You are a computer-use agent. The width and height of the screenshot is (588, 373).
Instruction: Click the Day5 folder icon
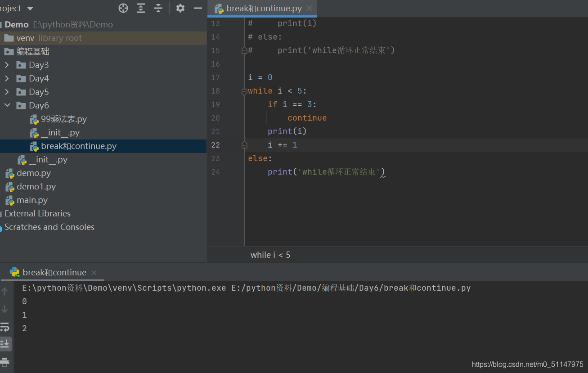[21, 92]
